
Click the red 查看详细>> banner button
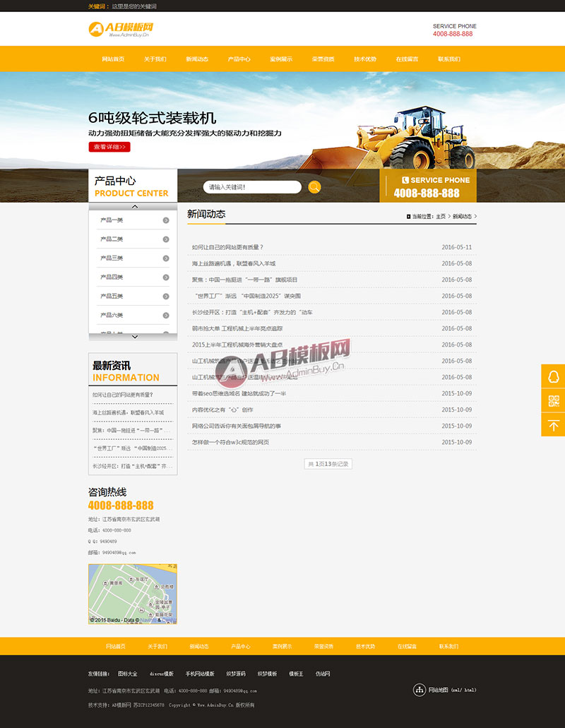click(109, 147)
